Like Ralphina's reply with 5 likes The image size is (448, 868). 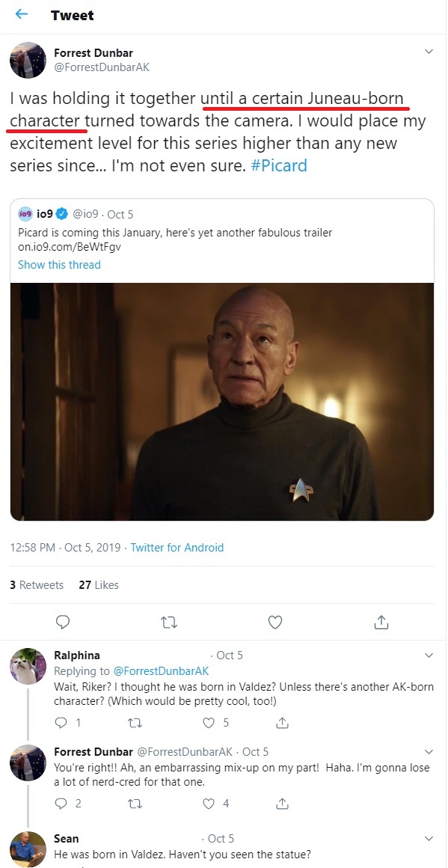click(x=209, y=722)
